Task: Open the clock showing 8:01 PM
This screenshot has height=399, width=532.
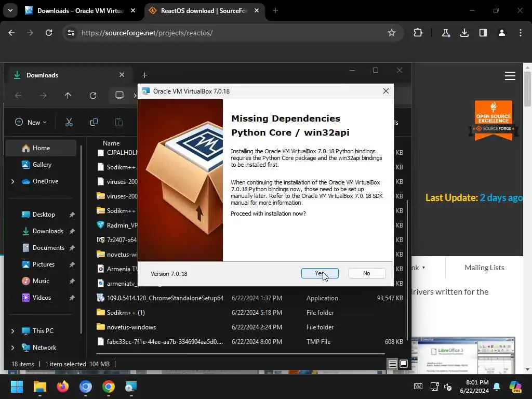Action: click(474, 387)
